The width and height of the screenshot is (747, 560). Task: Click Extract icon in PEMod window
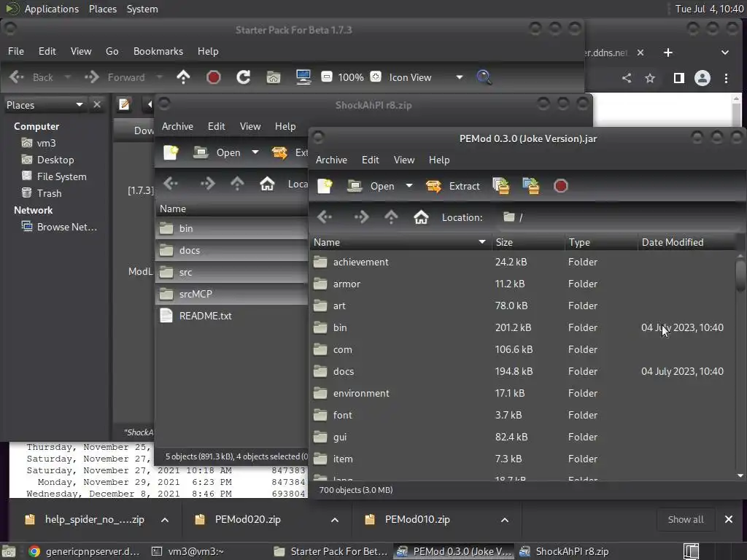(x=433, y=186)
